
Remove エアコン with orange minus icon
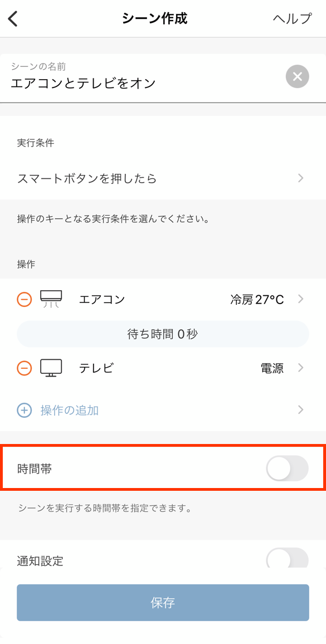(x=25, y=299)
